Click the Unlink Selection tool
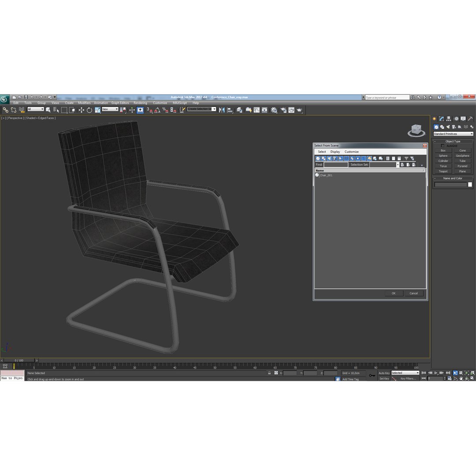The width and height of the screenshot is (476, 476). tap(13, 110)
